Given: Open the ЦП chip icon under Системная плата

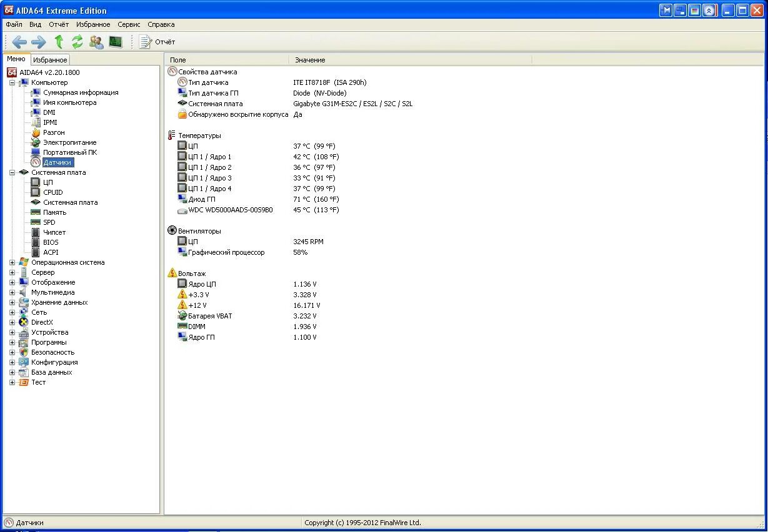Looking at the screenshot, I should 36,182.
